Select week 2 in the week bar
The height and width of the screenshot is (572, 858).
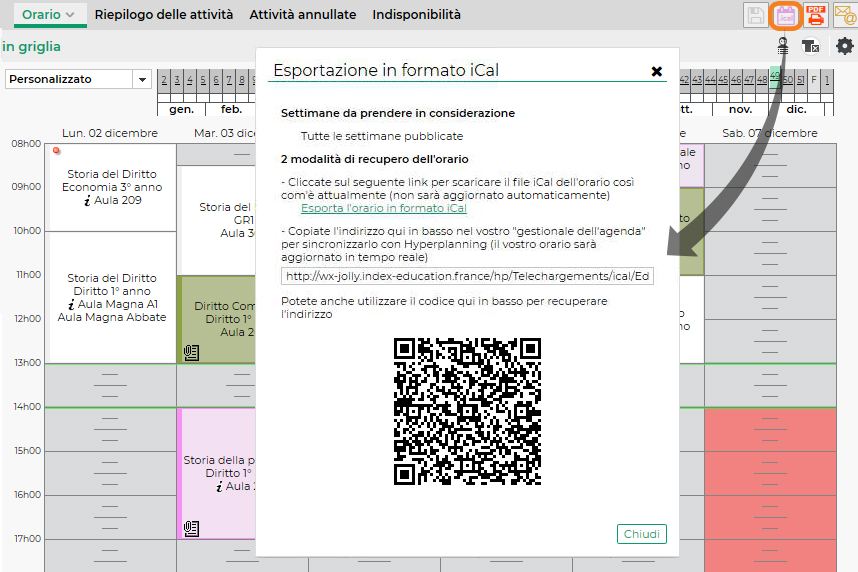[x=164, y=80]
